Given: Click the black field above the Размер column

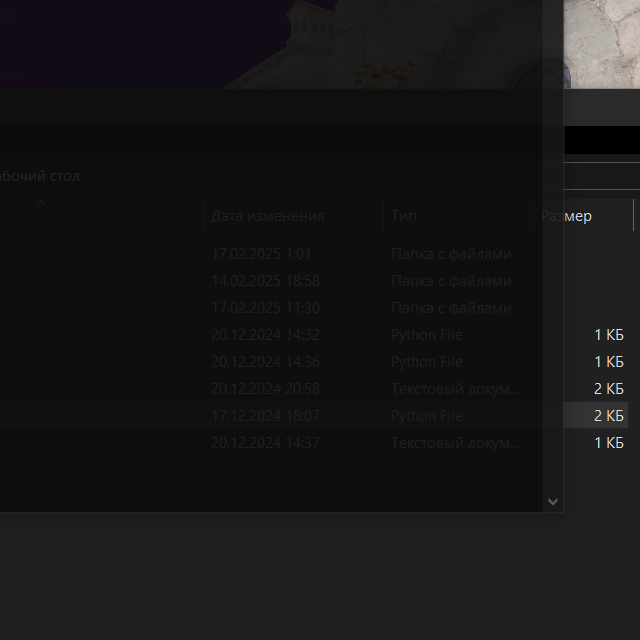Looking at the screenshot, I should coord(601,140).
